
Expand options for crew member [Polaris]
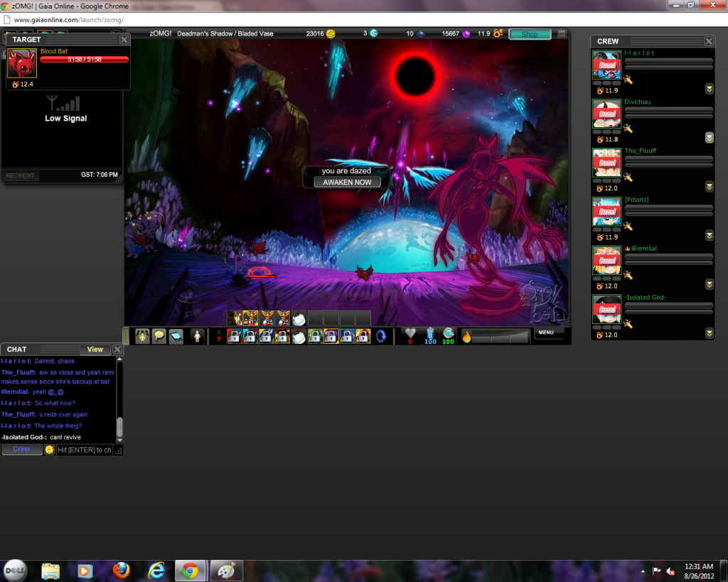[x=709, y=235]
